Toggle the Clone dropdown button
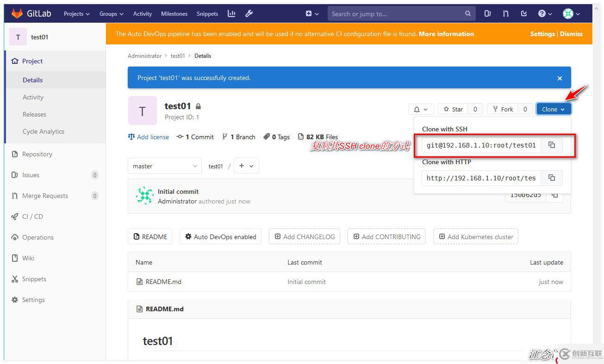Screen dimensions: 604x364 pyautogui.click(x=554, y=109)
